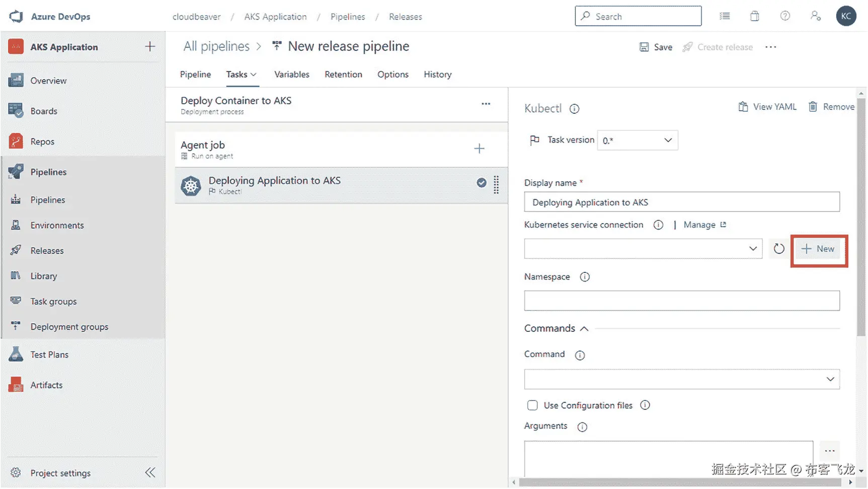Open the Retention tab
The height and width of the screenshot is (489, 868).
(x=343, y=75)
